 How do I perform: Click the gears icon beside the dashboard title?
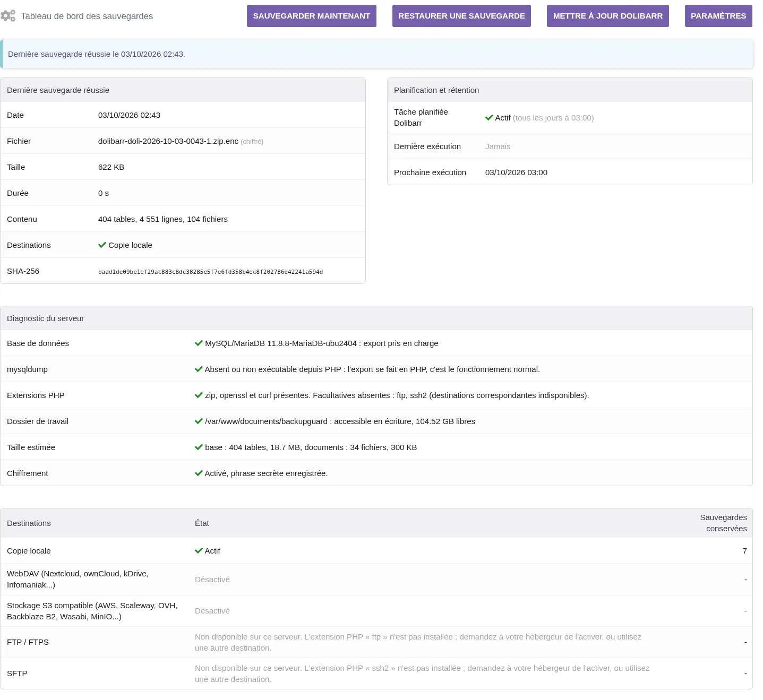tap(8, 16)
